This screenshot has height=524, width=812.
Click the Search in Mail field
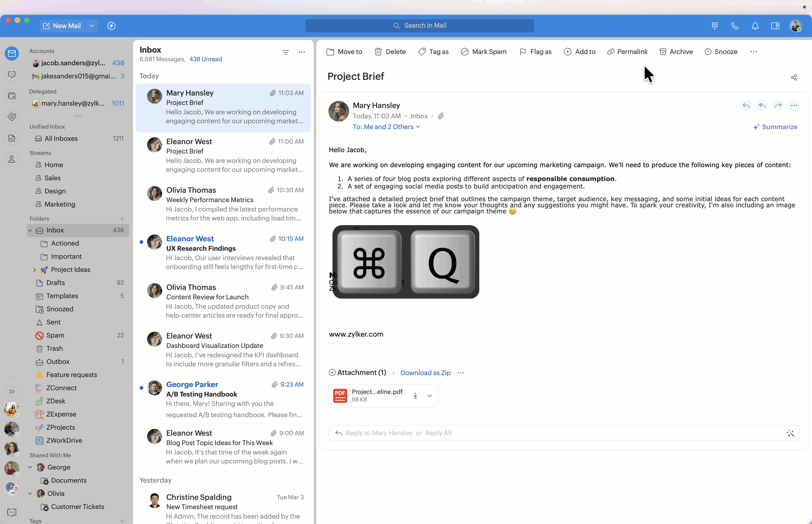(419, 26)
